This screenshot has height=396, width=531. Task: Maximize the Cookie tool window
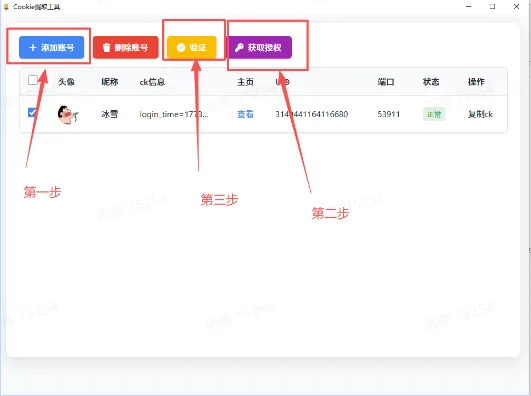tap(492, 6)
